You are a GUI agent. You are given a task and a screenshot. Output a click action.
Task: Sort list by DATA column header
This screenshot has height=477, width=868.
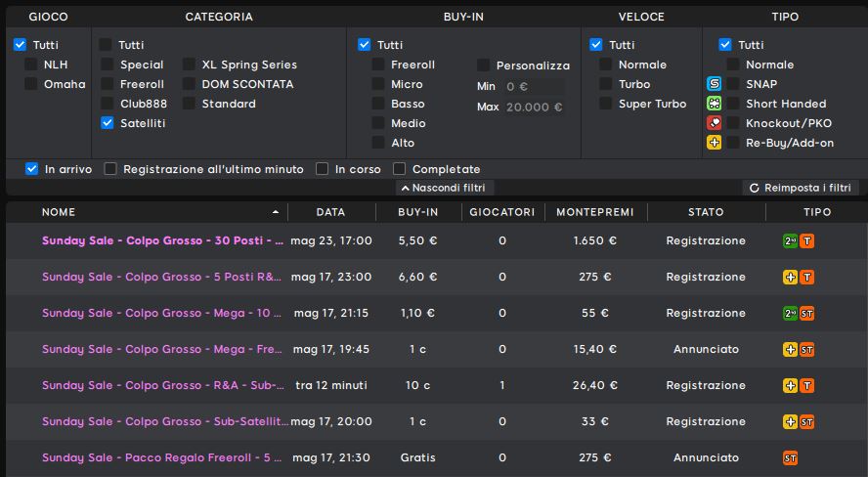click(x=330, y=212)
